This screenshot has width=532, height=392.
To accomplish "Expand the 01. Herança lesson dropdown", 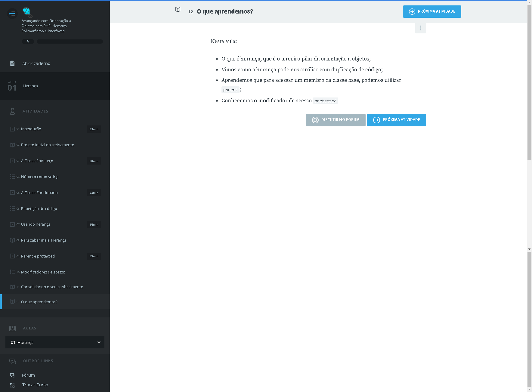I will tap(55, 342).
